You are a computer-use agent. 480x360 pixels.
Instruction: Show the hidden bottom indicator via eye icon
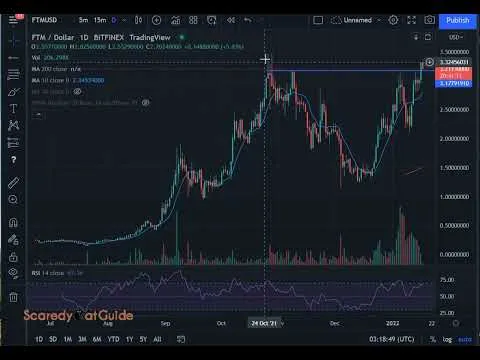click(x=145, y=103)
